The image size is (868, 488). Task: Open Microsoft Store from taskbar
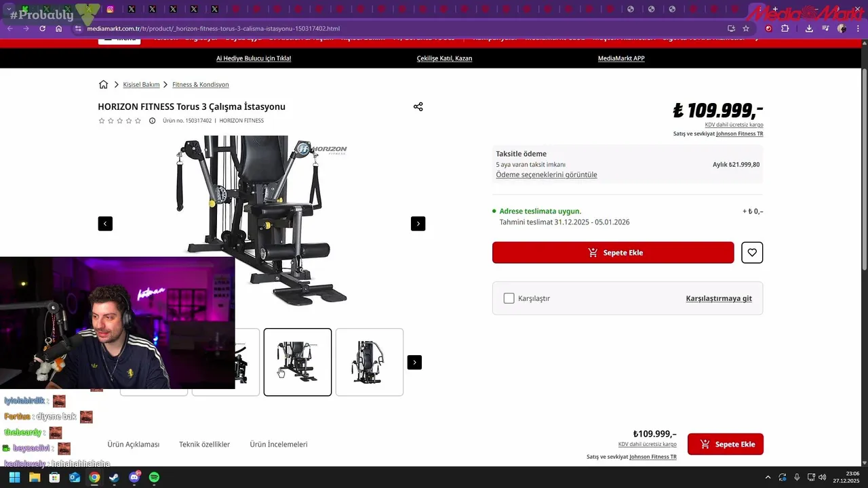[x=54, y=478]
